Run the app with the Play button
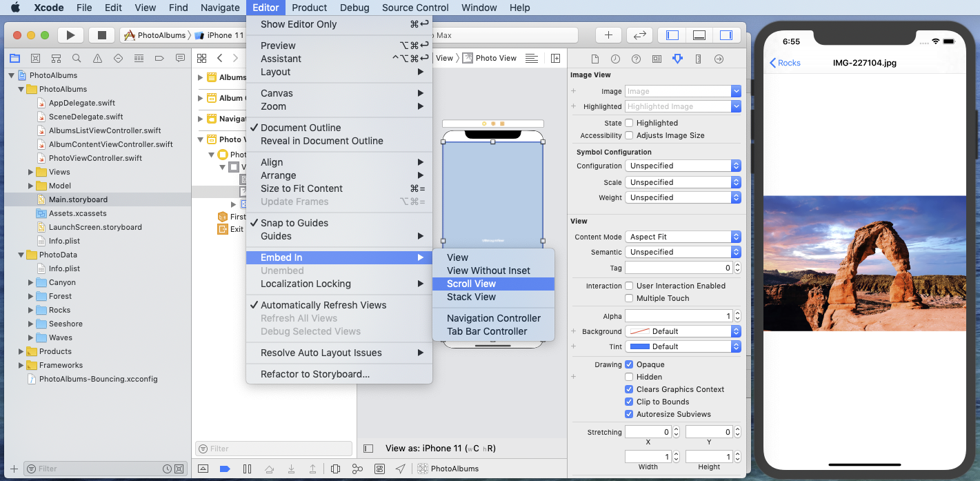 pos(70,35)
